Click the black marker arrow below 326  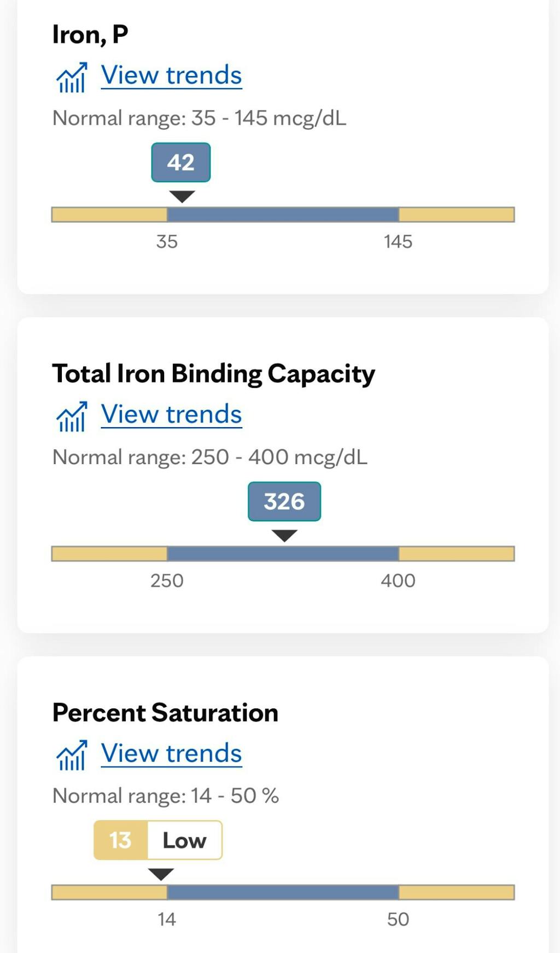284,535
